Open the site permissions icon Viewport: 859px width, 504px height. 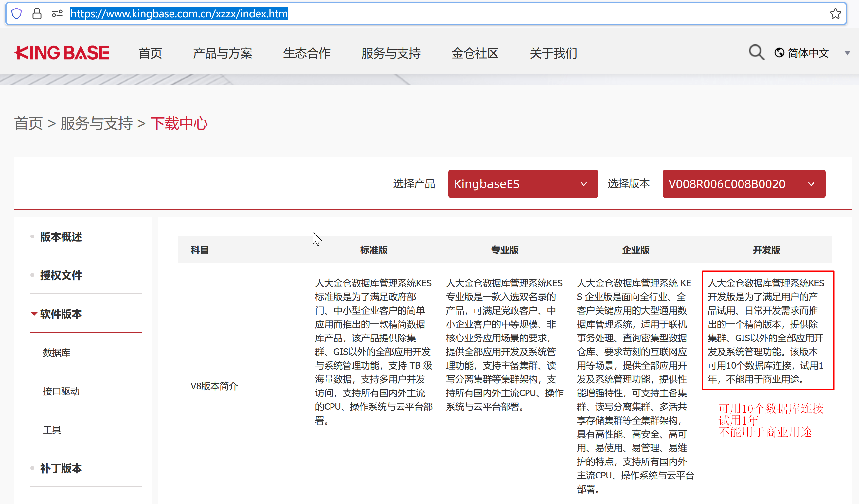coord(57,14)
